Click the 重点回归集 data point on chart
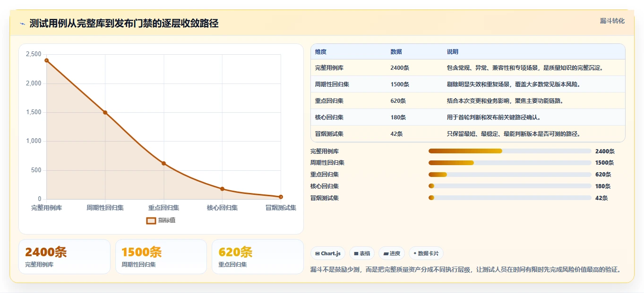Screen dimensions: 644x293 164,163
